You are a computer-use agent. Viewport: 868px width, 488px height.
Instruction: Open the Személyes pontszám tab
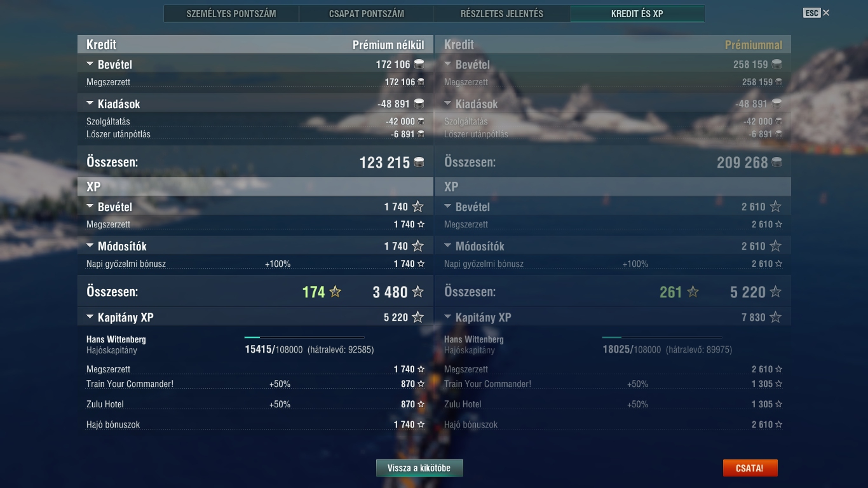tap(231, 13)
